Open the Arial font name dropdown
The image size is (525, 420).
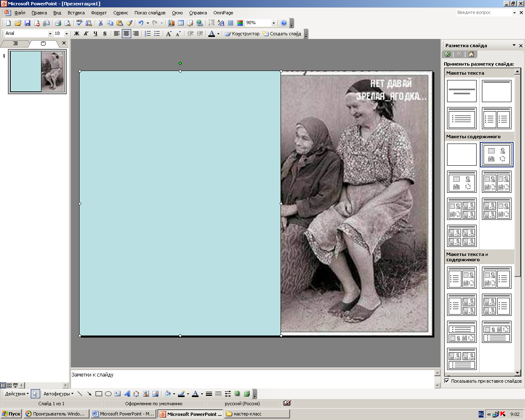(x=50, y=34)
